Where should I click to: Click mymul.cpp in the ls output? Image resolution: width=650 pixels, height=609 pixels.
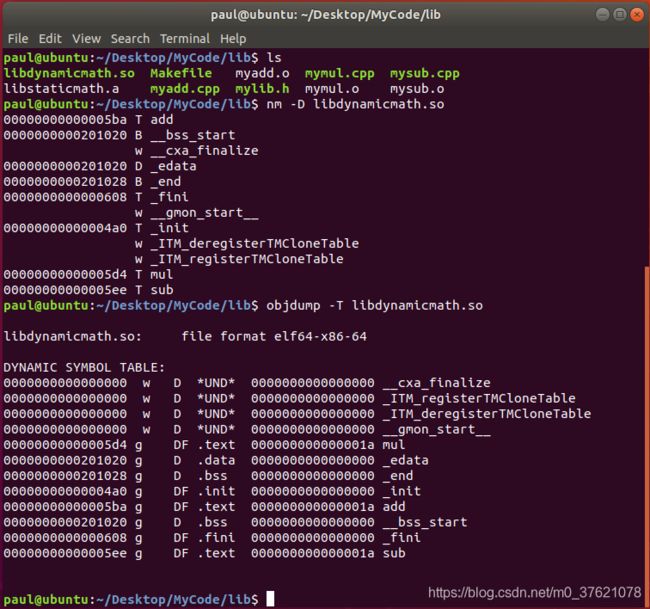(x=340, y=73)
